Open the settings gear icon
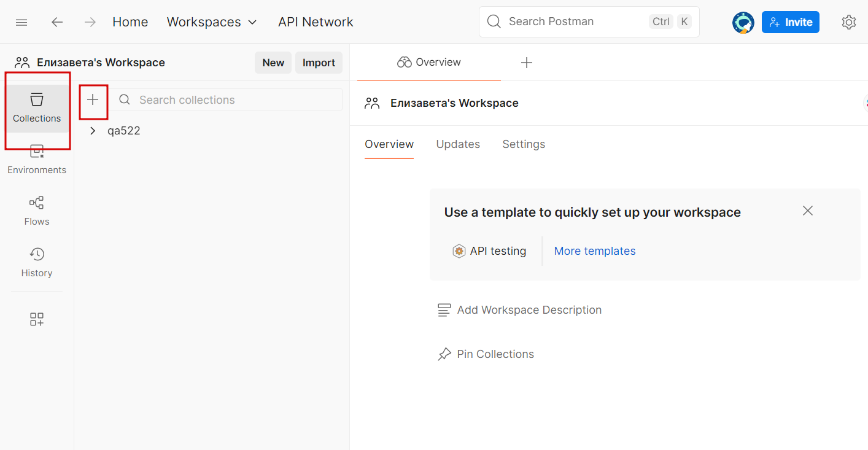 point(848,22)
